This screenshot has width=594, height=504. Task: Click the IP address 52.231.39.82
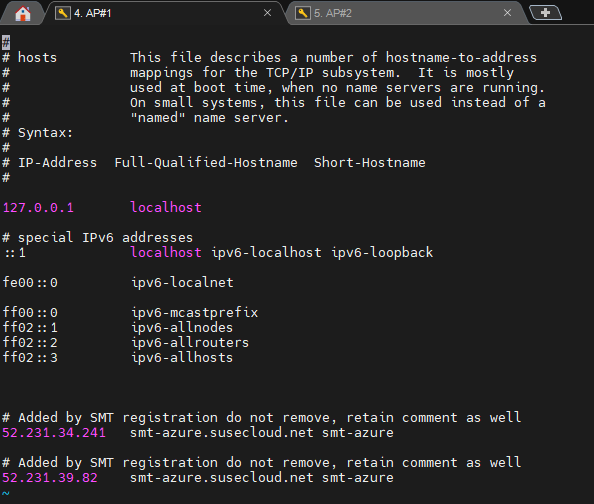click(50, 478)
